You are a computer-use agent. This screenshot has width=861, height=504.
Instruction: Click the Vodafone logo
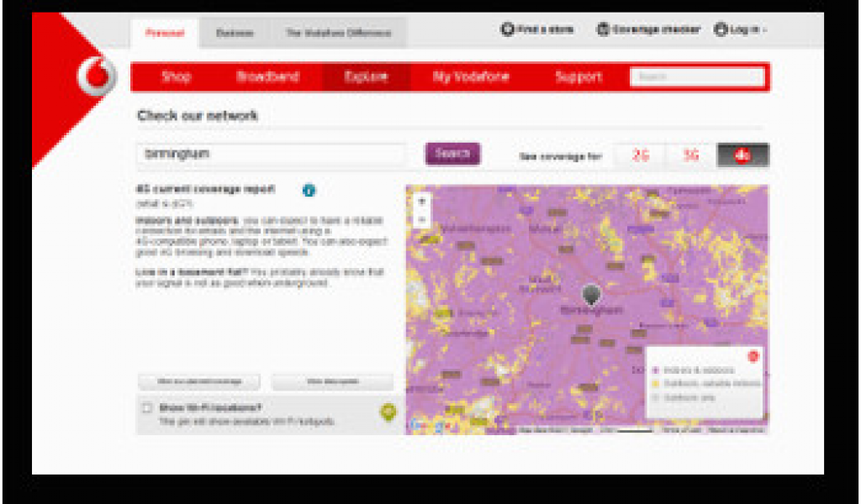(97, 76)
